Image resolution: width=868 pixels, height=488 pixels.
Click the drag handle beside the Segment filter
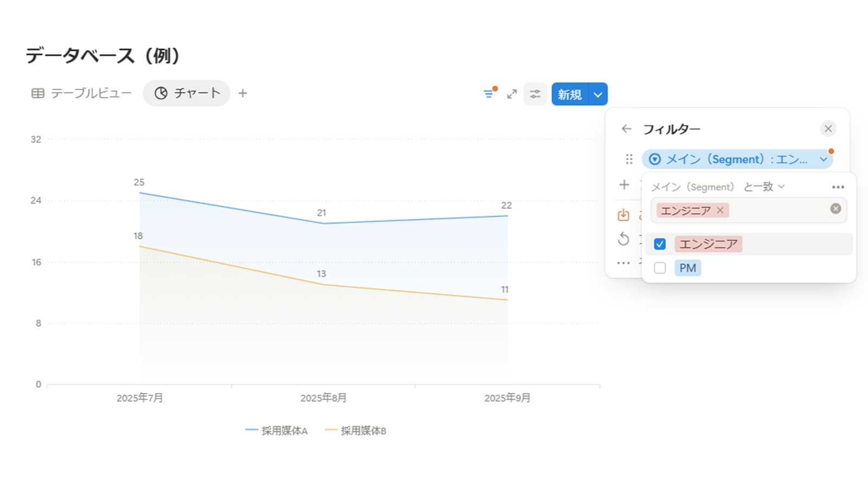(x=629, y=159)
